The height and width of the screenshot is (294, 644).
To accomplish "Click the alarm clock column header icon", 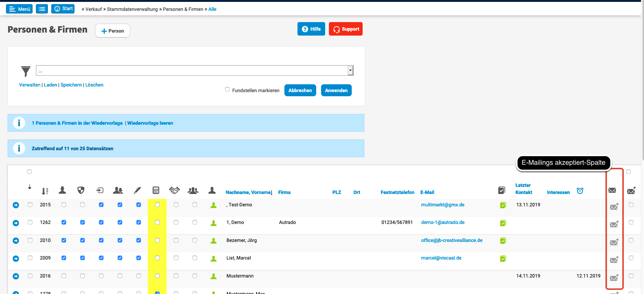I will click(x=580, y=191).
